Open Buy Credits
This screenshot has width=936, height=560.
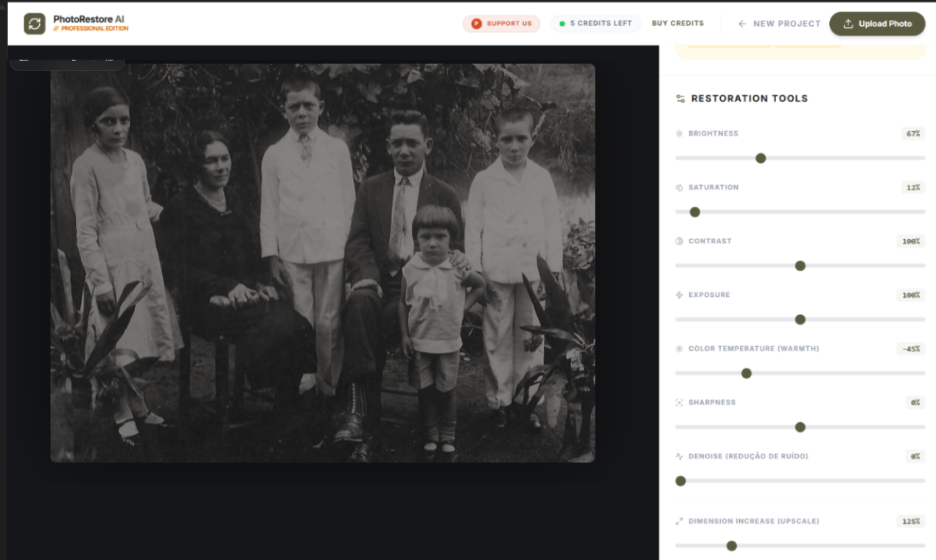677,23
